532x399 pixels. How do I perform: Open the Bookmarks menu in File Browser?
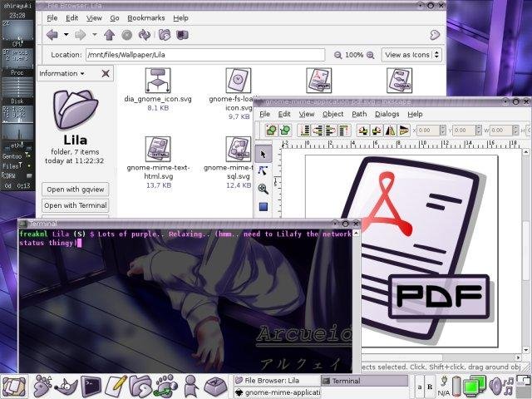point(146,18)
